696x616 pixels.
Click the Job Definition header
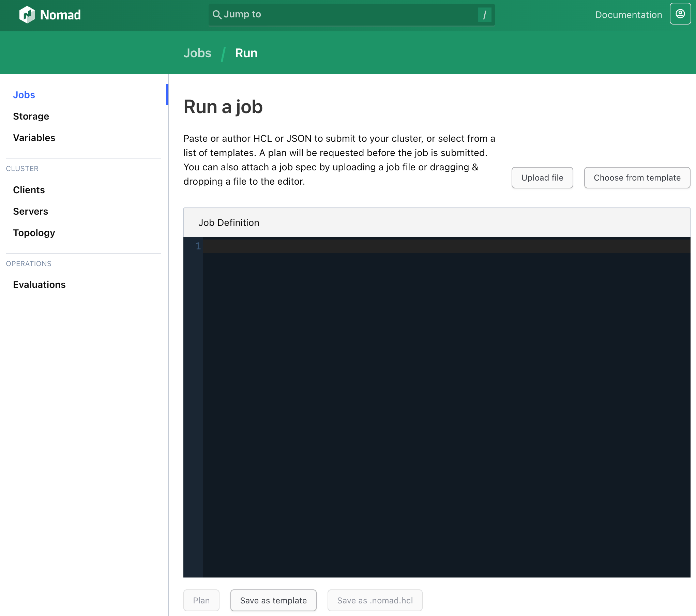[x=437, y=222]
